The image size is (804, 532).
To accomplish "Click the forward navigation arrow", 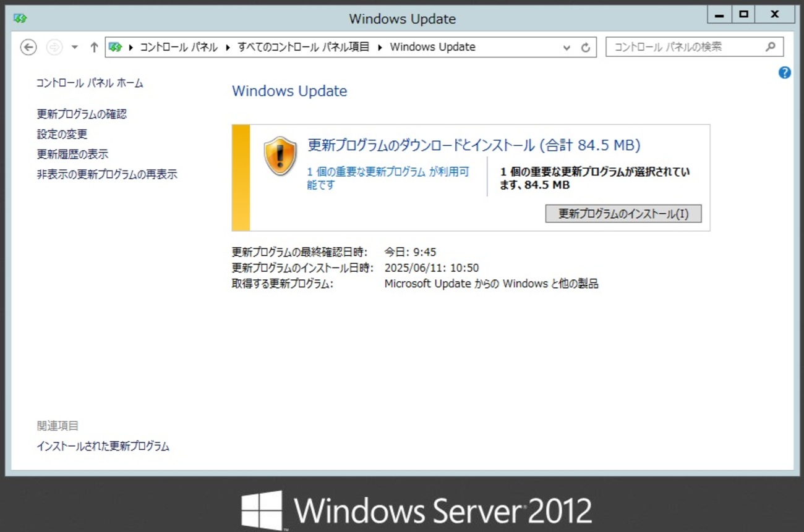I will 54,47.
